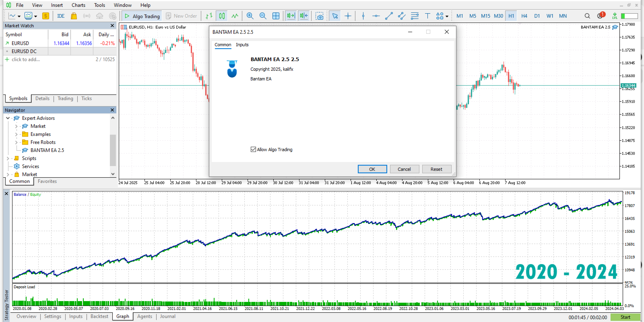Open notifications with the red badge

[601, 16]
